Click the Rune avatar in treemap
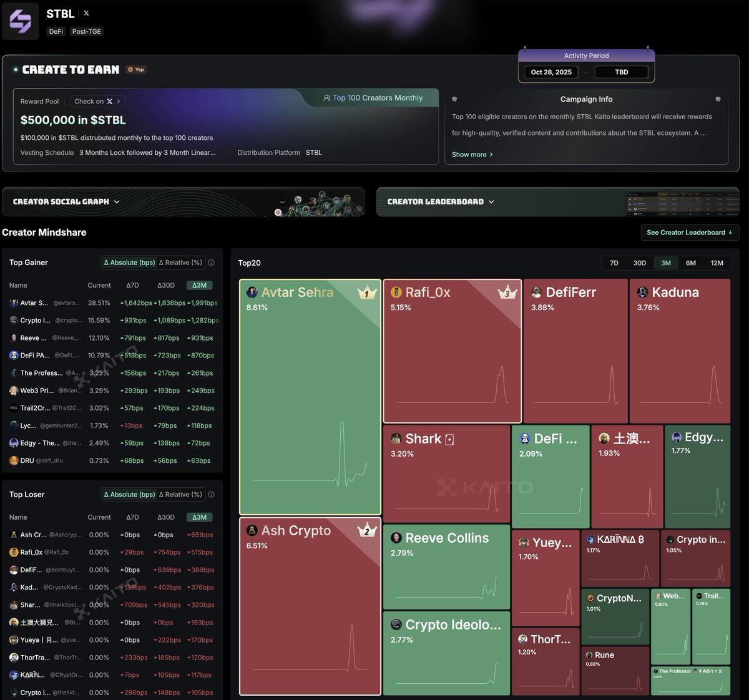The width and height of the screenshot is (749, 700). pyautogui.click(x=589, y=655)
